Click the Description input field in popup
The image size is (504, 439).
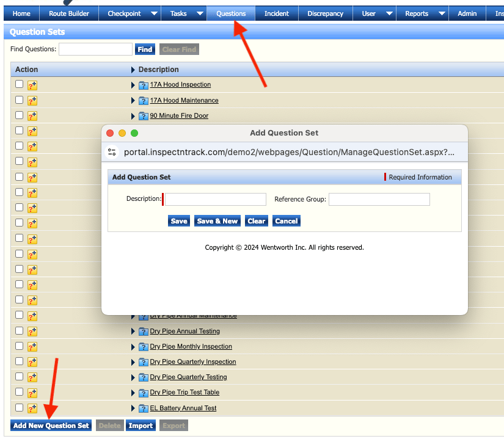216,199
